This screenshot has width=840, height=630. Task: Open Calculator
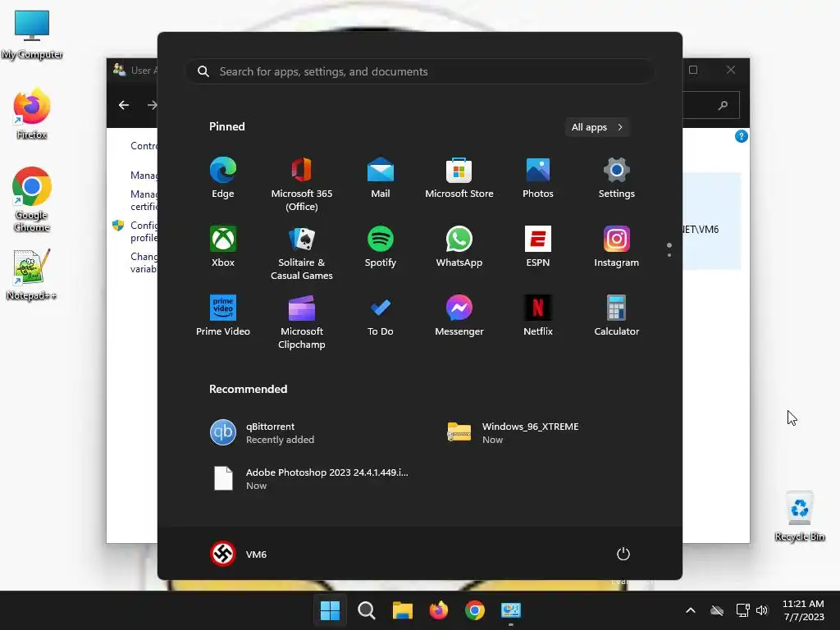(617, 316)
